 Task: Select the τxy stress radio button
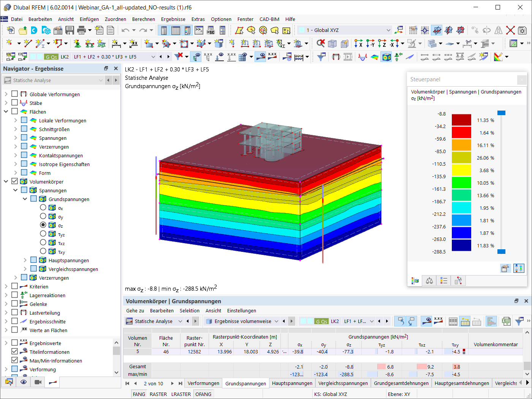tap(43, 251)
